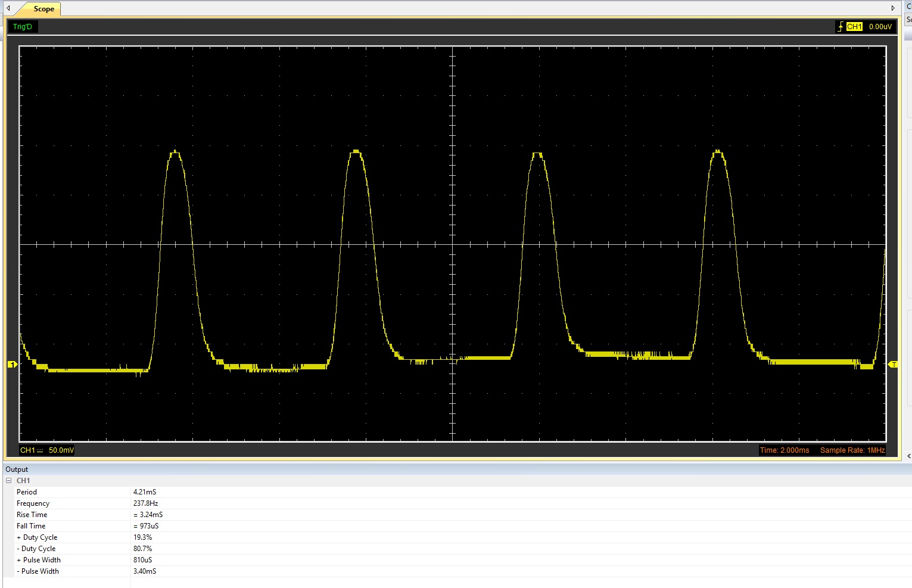Viewport: 912px width, 588px height.
Task: Click the 50.0mV volts-per-division readout
Action: tap(61, 450)
